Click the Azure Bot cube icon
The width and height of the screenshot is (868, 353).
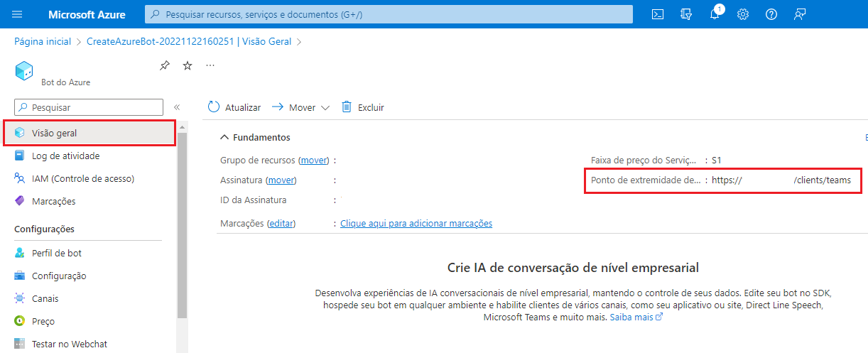coord(24,70)
